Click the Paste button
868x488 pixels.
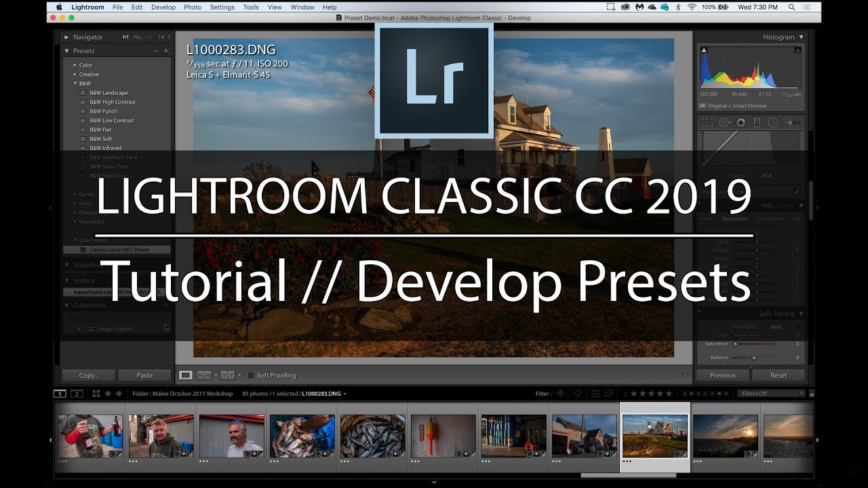(x=144, y=375)
